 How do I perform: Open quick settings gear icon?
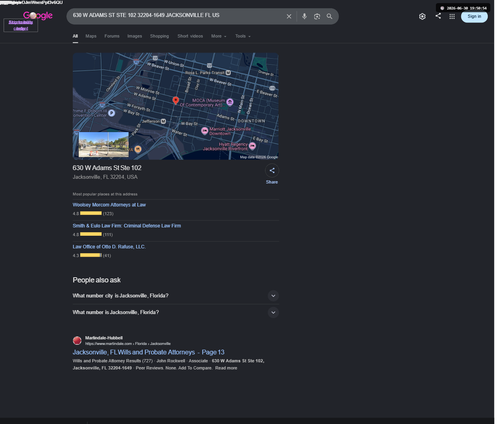click(422, 16)
